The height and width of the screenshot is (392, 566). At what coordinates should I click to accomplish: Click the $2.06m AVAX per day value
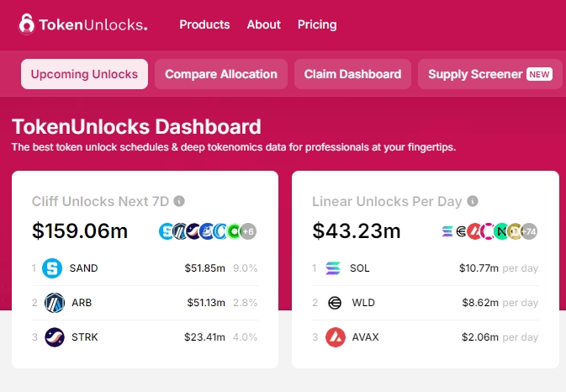[480, 337]
